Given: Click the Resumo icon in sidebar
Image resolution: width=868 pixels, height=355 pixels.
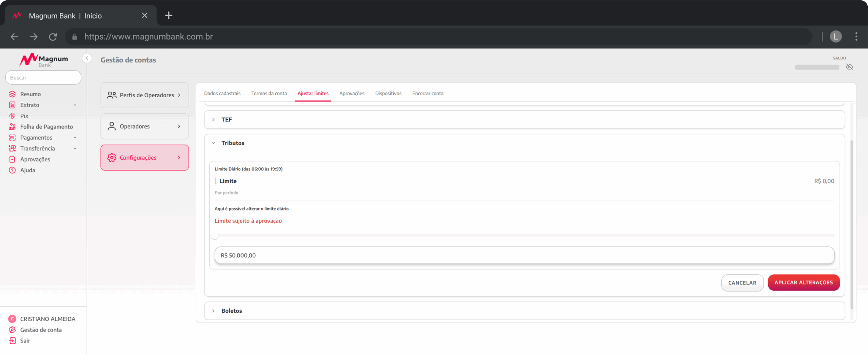Looking at the screenshot, I should (x=12, y=94).
